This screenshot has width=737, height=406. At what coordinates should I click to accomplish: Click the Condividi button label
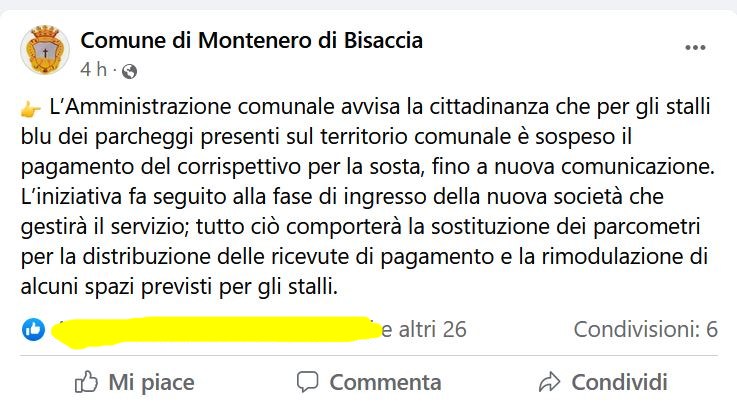point(619,382)
